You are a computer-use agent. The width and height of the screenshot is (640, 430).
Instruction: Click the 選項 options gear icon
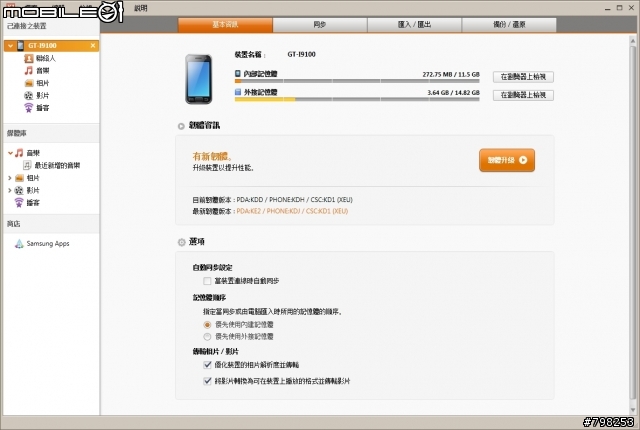(182, 242)
